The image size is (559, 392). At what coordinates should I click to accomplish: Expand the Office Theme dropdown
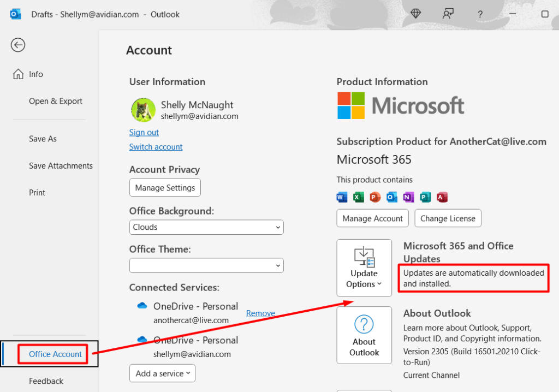(206, 265)
